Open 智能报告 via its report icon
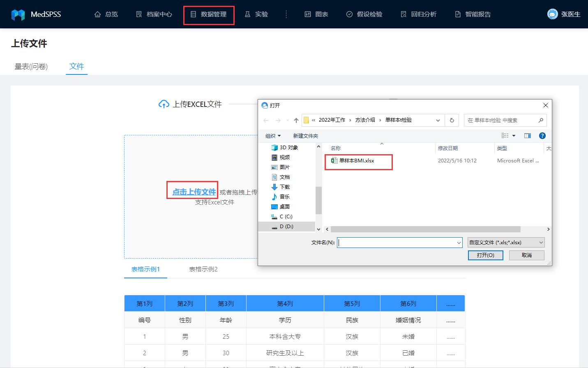588x368 pixels. [x=457, y=14]
